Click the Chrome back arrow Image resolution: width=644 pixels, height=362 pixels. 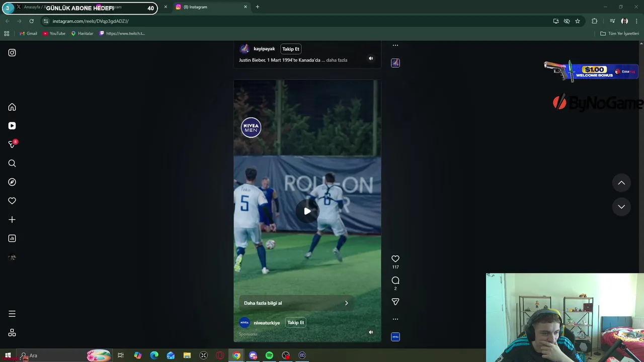click(x=7, y=21)
